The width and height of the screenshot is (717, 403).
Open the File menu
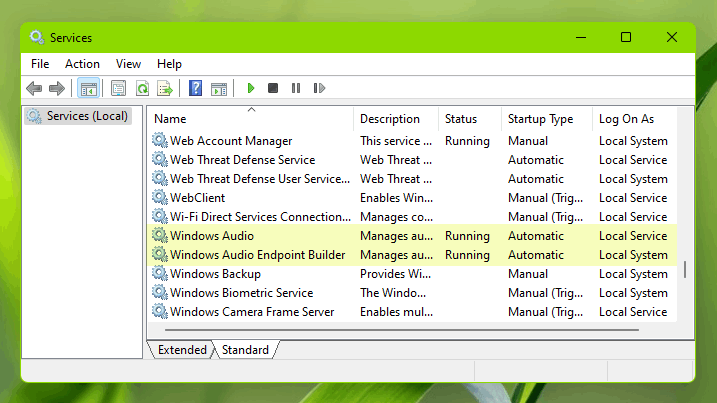tap(40, 64)
